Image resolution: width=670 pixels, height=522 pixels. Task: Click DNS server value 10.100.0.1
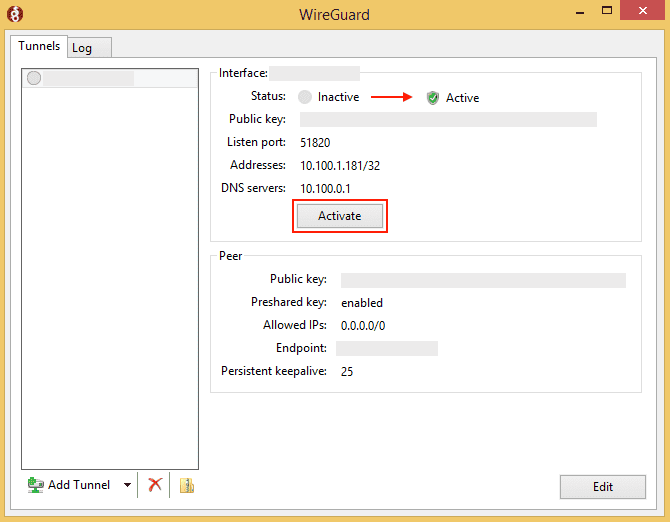pos(325,189)
